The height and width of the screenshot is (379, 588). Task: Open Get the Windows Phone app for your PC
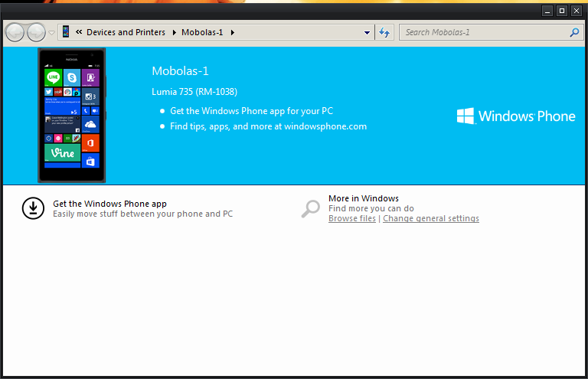point(251,111)
